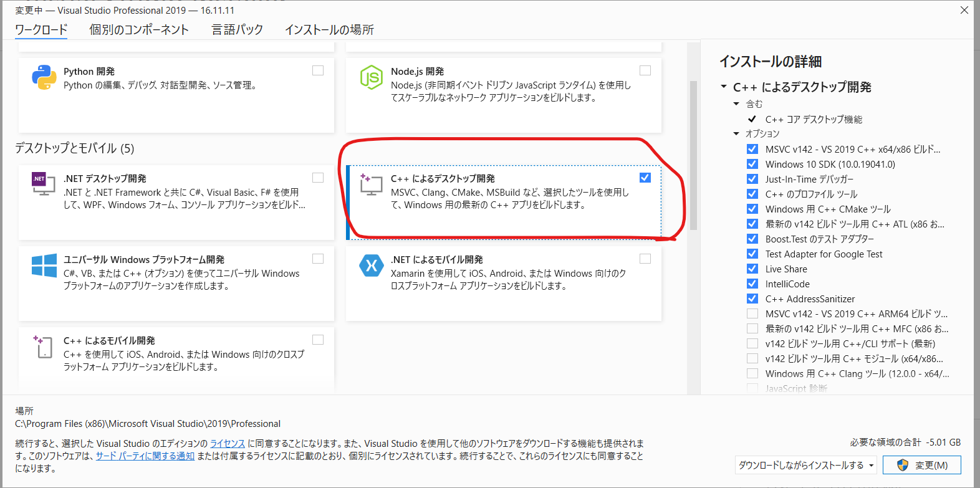Uncheck Windows 10 SDK (10.0.19041.0)
The image size is (980, 488).
[752, 164]
